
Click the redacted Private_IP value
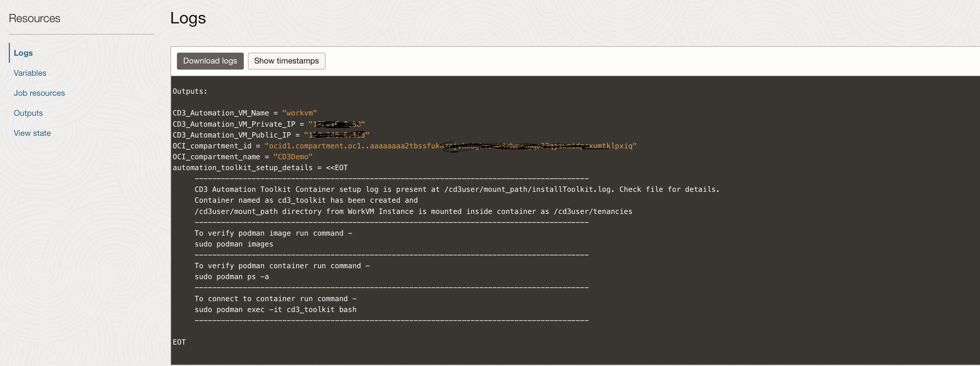tap(337, 124)
